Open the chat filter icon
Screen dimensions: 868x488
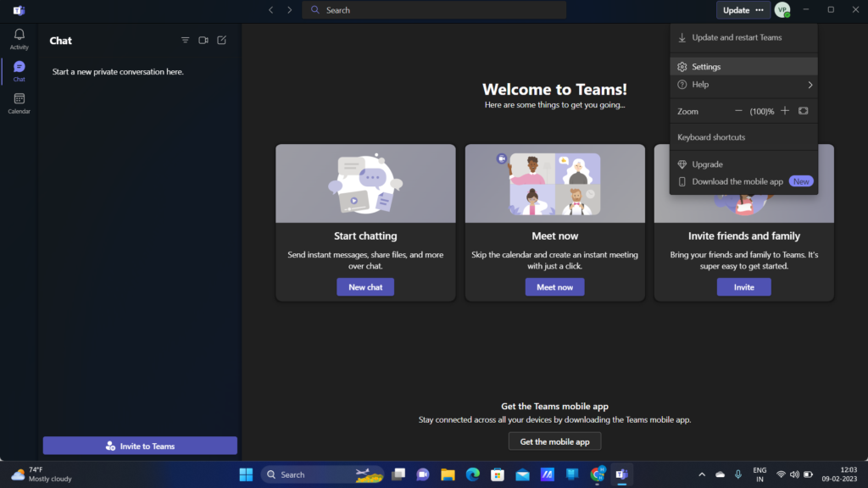pos(185,41)
